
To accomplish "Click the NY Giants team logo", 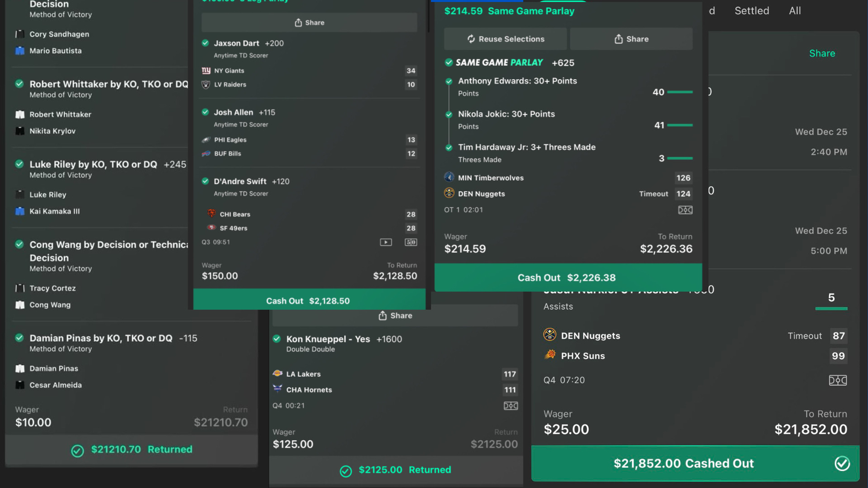I will 206,70.
